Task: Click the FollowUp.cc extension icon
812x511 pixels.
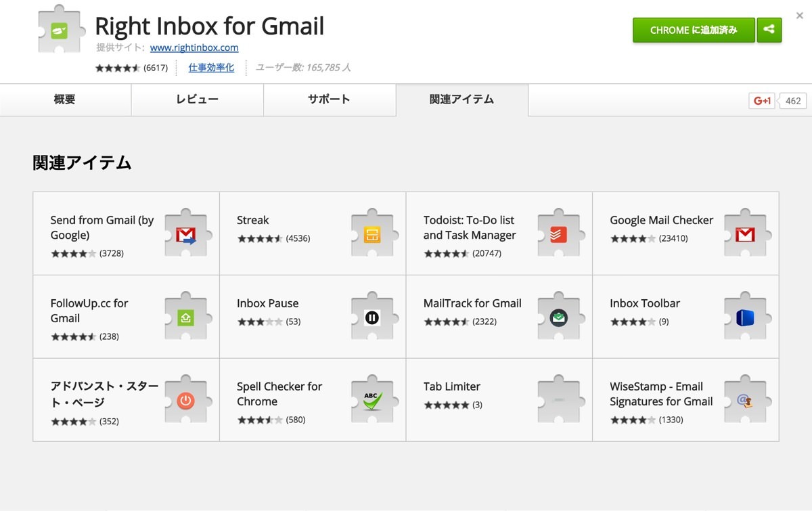Action: point(189,317)
